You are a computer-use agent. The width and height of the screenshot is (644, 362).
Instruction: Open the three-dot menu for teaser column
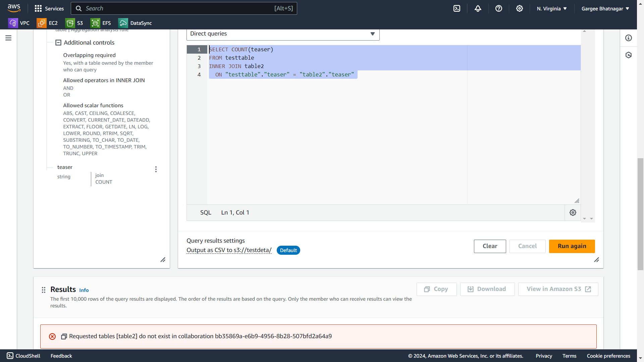pyautogui.click(x=156, y=169)
